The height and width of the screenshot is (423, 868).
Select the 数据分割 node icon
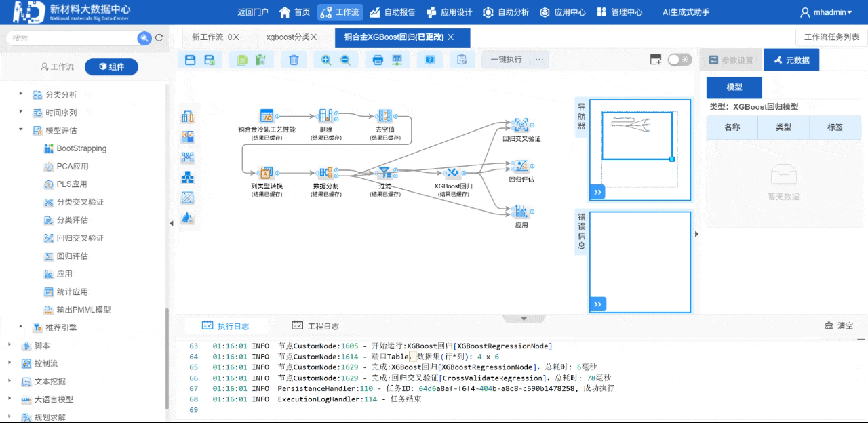click(x=325, y=173)
